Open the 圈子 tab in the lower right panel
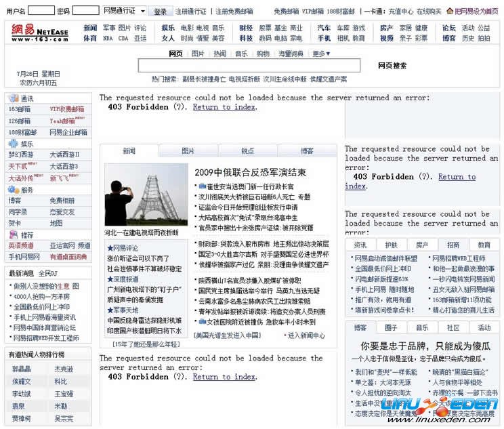Image resolution: width=504 pixels, height=429 pixels. tap(391, 327)
